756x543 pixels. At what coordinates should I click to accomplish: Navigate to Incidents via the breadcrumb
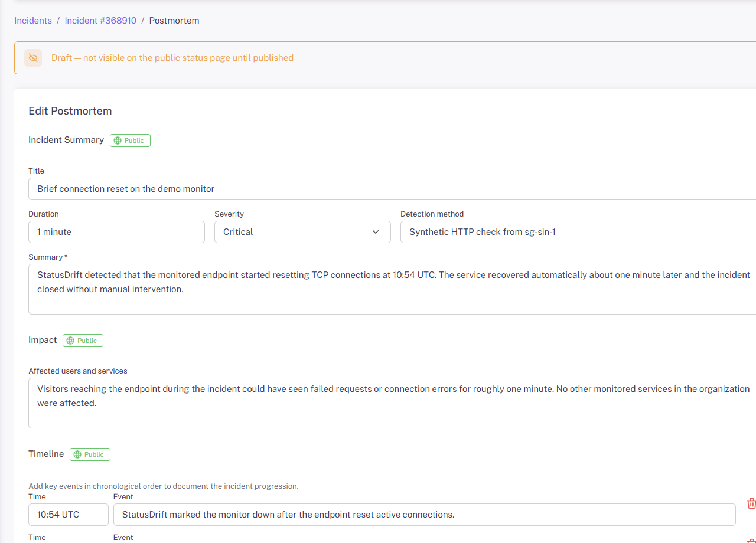[32, 20]
